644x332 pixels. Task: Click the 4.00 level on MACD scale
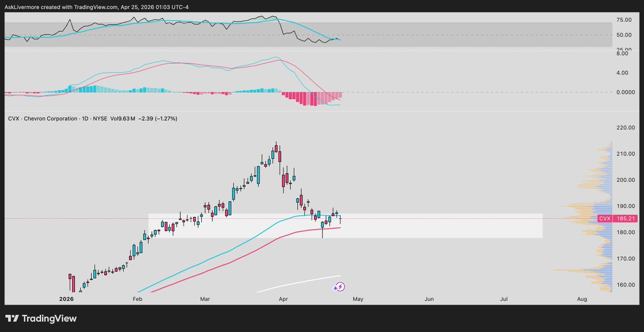pyautogui.click(x=623, y=73)
